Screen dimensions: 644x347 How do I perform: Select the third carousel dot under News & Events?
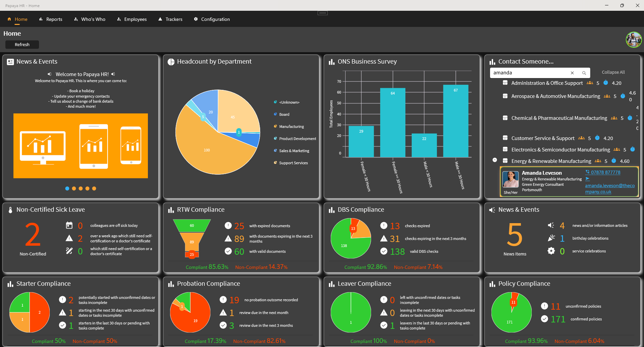pos(81,188)
